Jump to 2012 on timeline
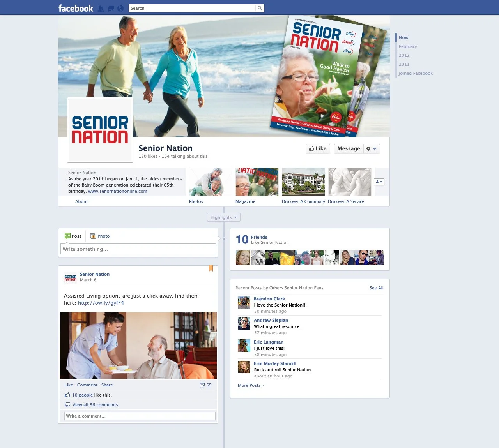499x448 pixels. [404, 55]
